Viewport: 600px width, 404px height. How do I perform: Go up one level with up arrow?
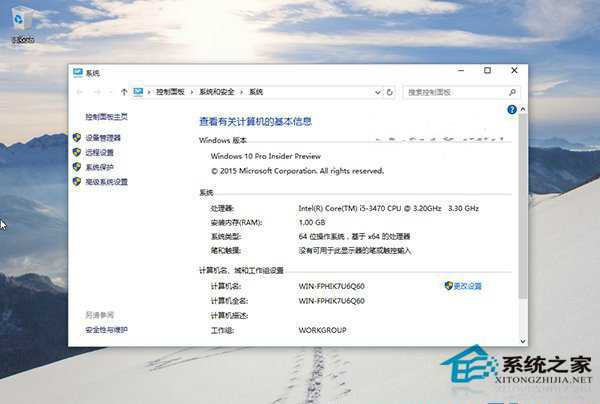pos(124,92)
